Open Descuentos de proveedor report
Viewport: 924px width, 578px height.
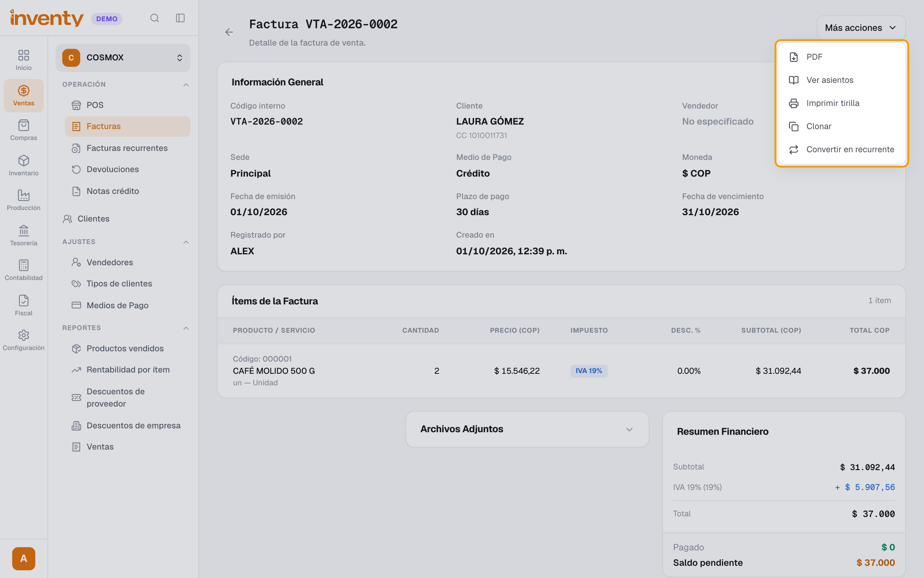click(x=127, y=398)
